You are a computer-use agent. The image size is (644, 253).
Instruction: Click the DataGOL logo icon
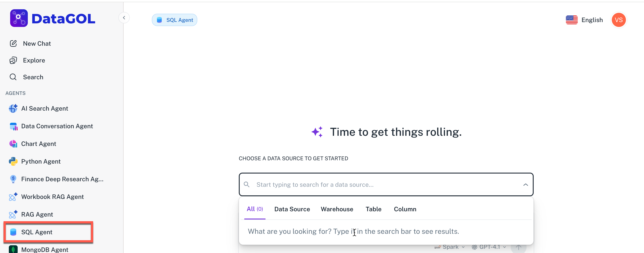pos(19,18)
